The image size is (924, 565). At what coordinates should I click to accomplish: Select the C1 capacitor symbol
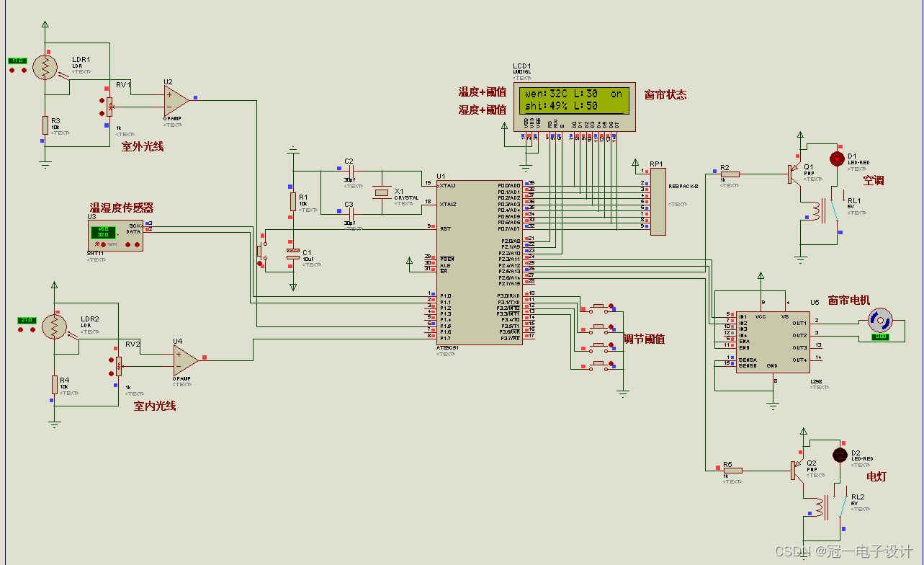292,253
